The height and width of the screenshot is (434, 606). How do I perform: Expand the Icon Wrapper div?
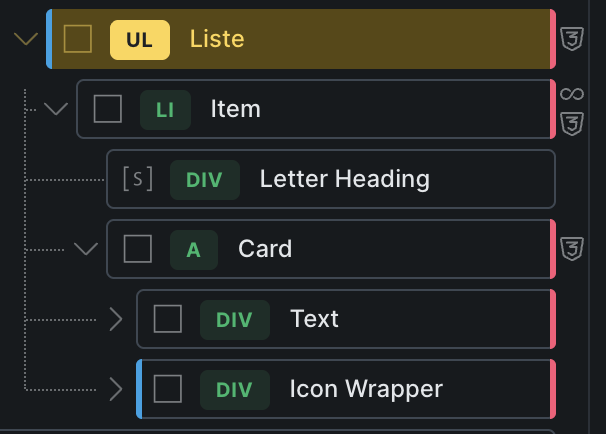click(x=115, y=388)
